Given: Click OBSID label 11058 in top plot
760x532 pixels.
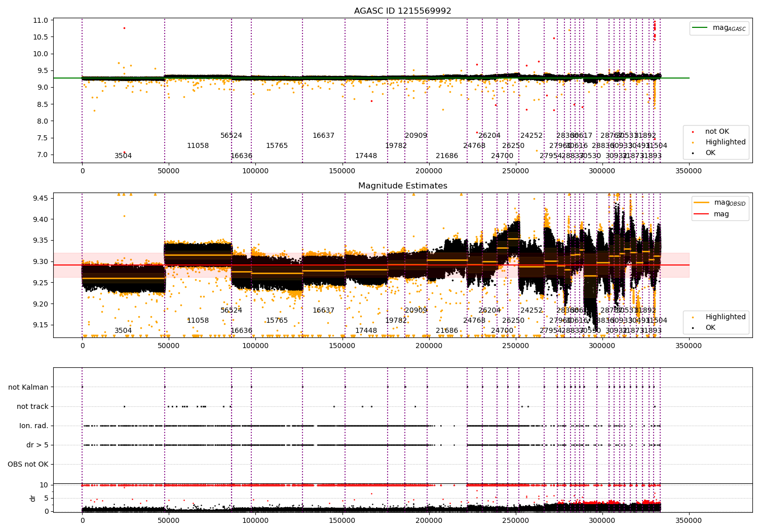Looking at the screenshot, I should tap(198, 146).
